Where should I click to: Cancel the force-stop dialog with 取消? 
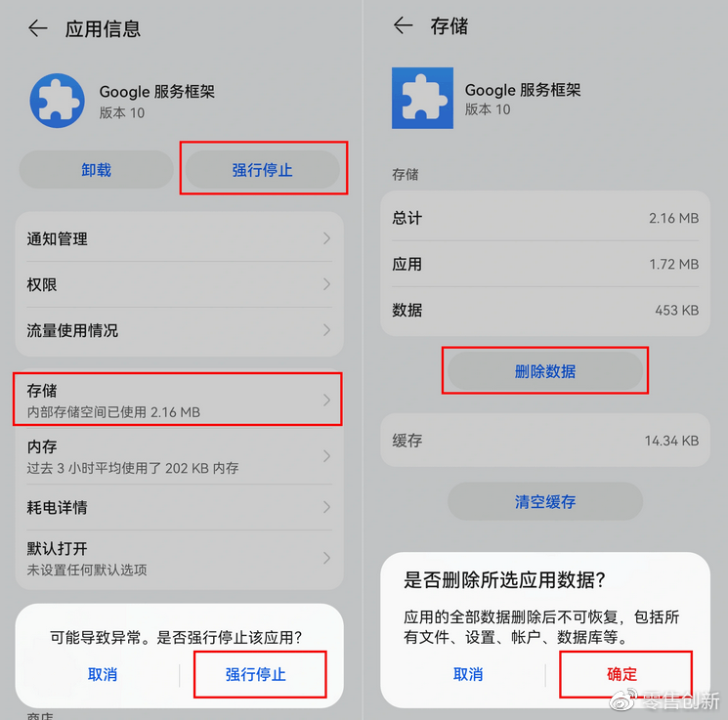103,674
